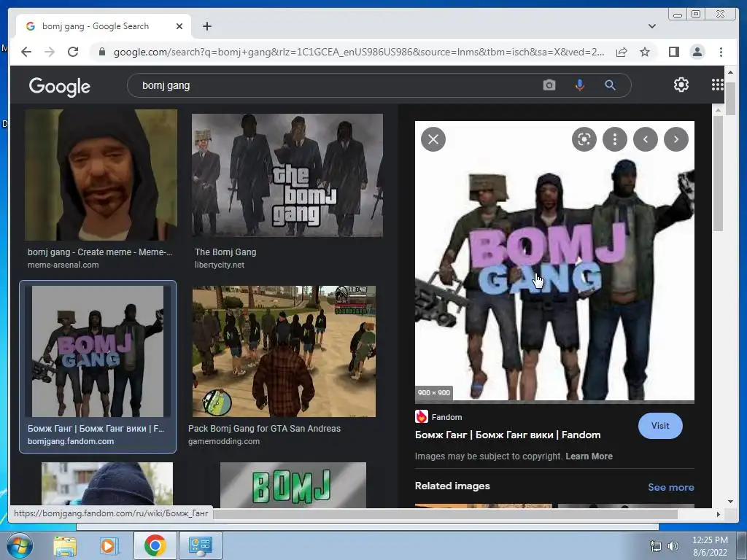The image size is (747, 560).
Task: Select The Bomj Gang libertycity thumbnail
Action: coord(287,175)
